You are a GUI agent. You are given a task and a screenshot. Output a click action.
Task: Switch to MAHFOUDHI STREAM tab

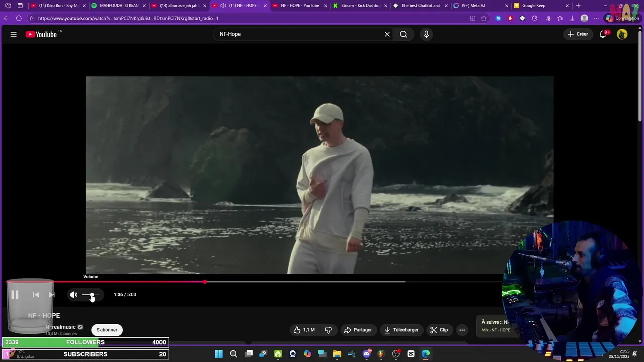(118, 6)
